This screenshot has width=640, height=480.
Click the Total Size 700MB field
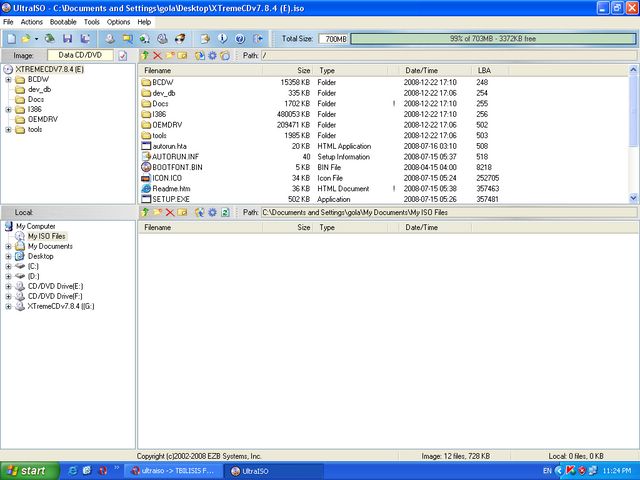click(333, 39)
